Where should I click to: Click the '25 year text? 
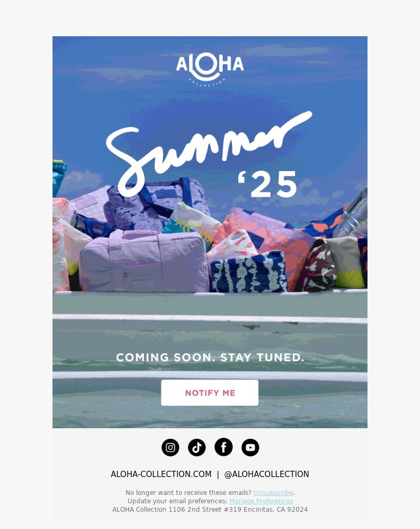[267, 184]
